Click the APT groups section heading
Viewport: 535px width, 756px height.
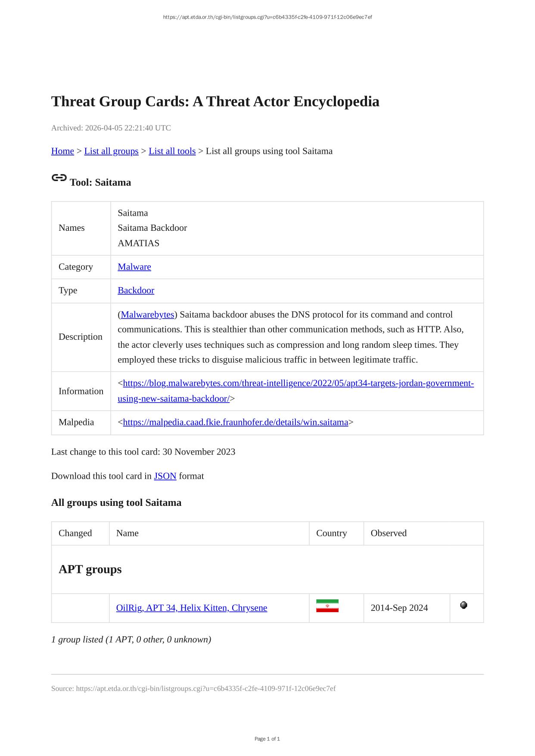[x=90, y=570]
